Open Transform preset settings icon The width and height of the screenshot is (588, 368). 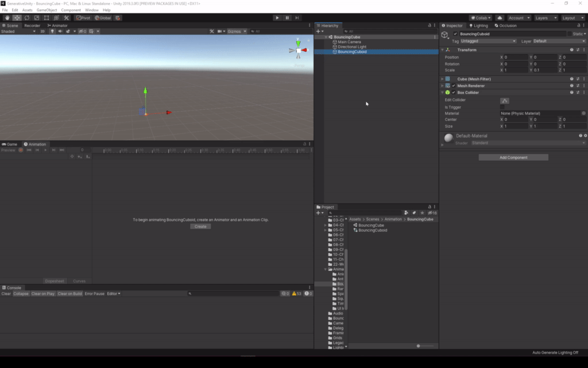click(578, 49)
